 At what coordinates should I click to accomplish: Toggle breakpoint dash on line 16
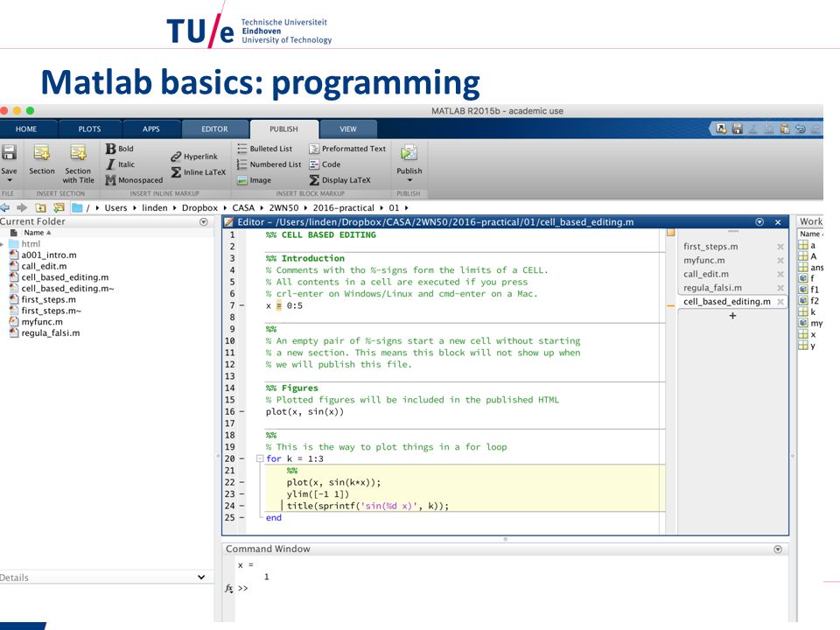click(241, 411)
